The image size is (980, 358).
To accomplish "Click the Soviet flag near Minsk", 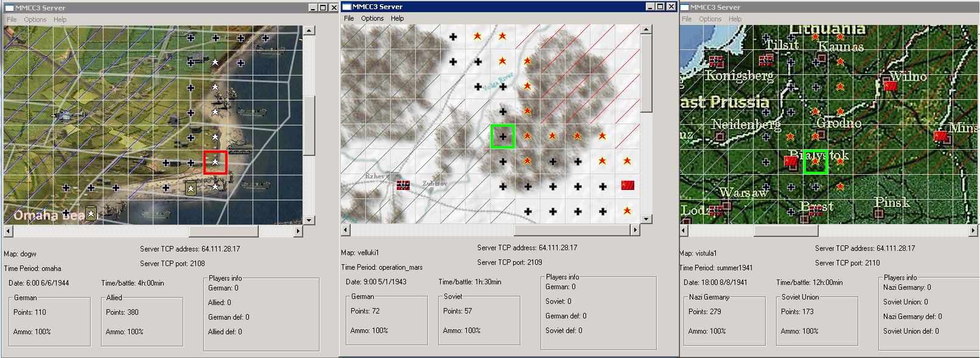I will (x=940, y=136).
